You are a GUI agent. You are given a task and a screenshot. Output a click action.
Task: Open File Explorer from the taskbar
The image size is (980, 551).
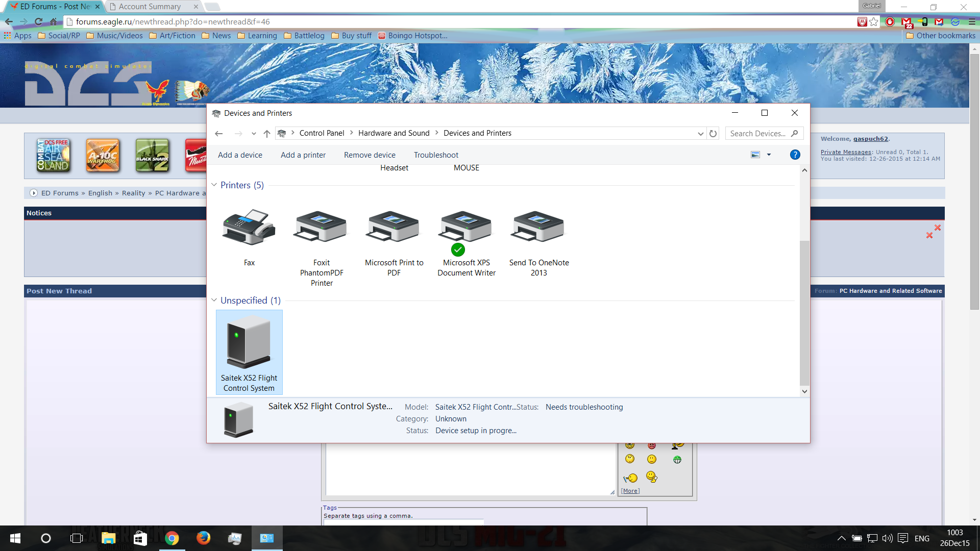108,538
